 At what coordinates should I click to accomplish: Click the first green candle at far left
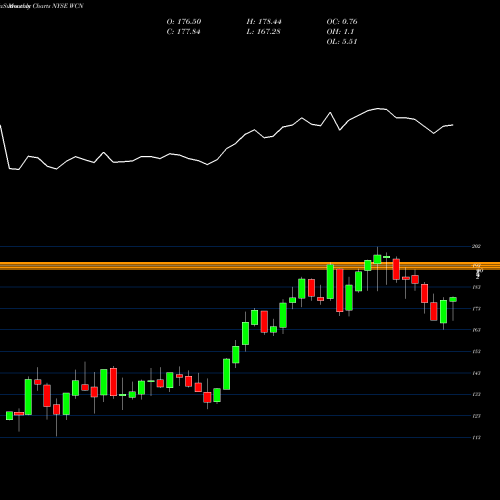pyautogui.click(x=9, y=415)
